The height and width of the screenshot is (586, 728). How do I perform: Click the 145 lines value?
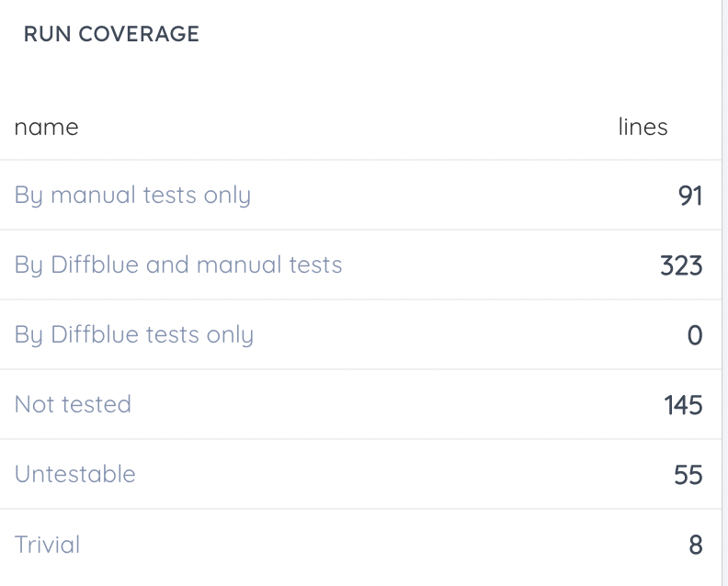point(683,405)
